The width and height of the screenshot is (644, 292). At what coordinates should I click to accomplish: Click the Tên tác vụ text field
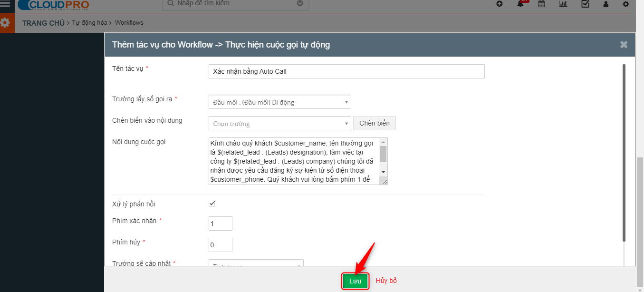346,71
